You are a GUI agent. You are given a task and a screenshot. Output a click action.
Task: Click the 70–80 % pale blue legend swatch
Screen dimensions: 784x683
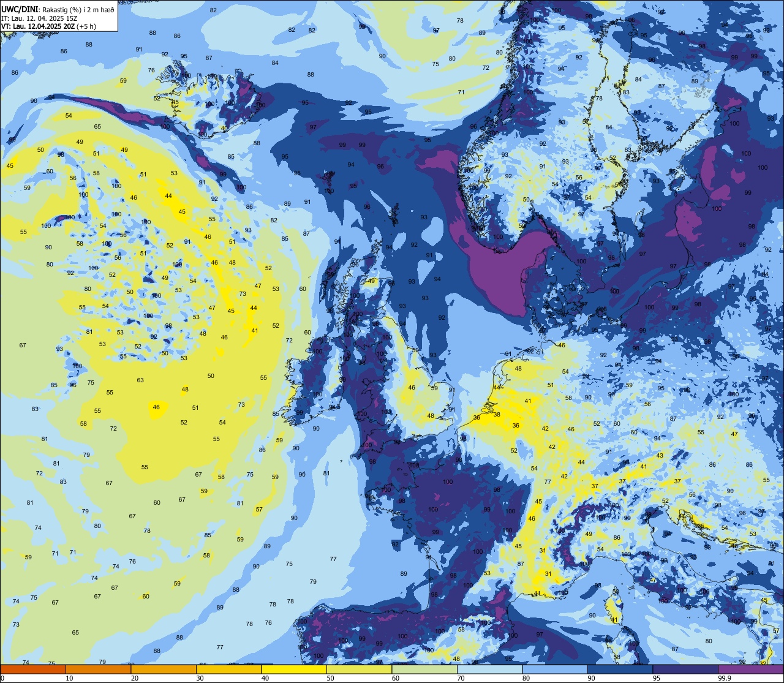click(x=489, y=669)
